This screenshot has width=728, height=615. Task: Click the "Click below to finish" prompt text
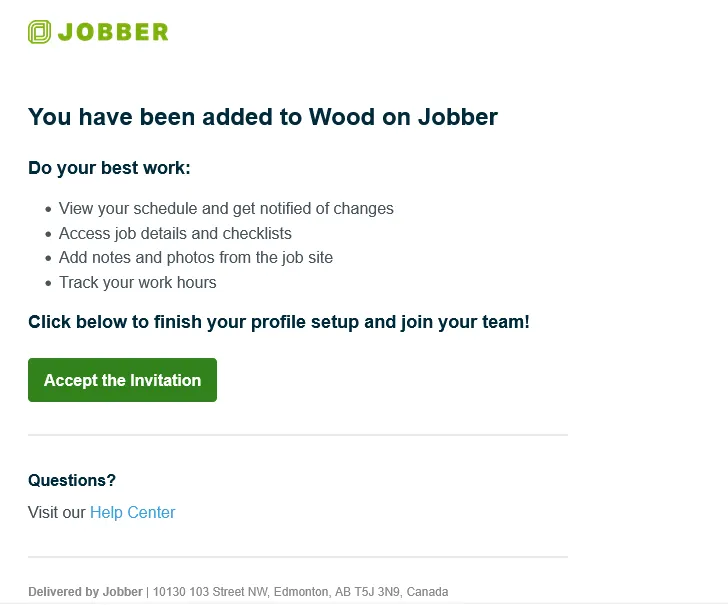pos(278,322)
